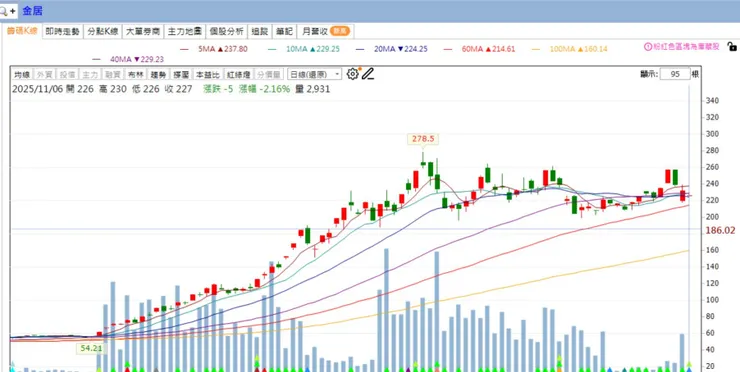740x372 pixels.
Task: Toggle the 本益比 P/E overlay
Action: (x=207, y=75)
